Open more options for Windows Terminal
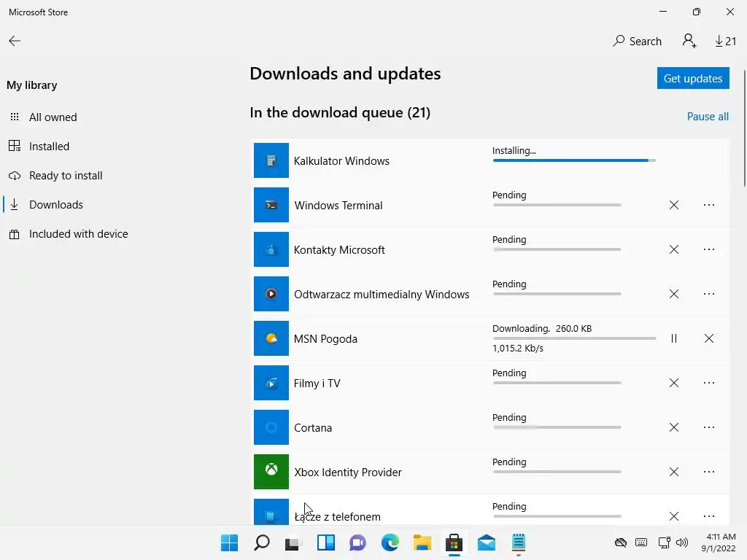The width and height of the screenshot is (747, 560). point(709,205)
